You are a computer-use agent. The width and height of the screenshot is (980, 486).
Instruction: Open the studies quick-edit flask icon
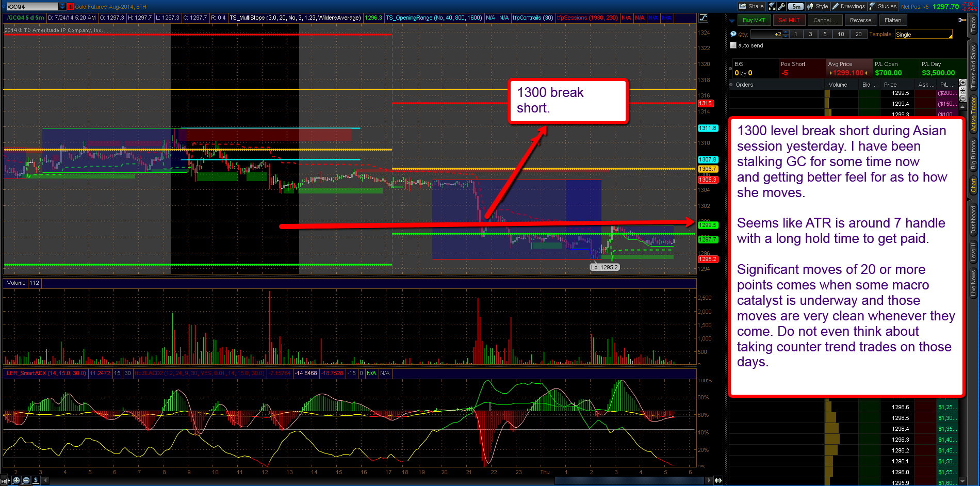point(772,6)
